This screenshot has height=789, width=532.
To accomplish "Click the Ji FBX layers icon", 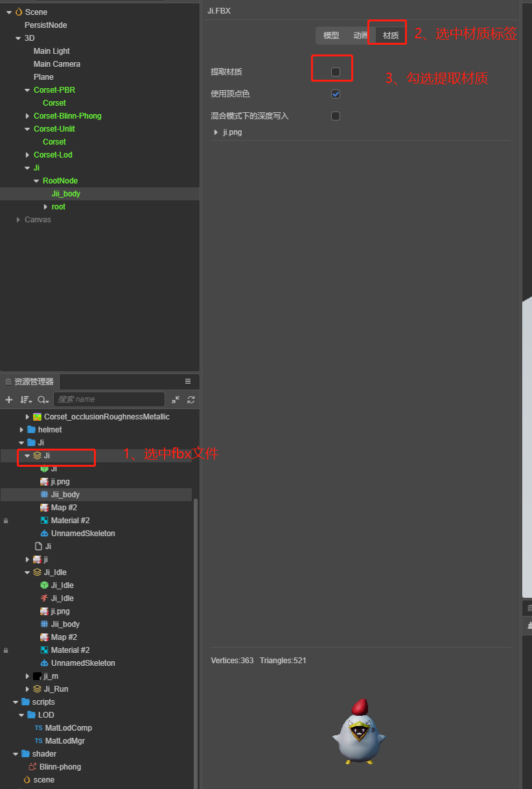I will coord(37,455).
